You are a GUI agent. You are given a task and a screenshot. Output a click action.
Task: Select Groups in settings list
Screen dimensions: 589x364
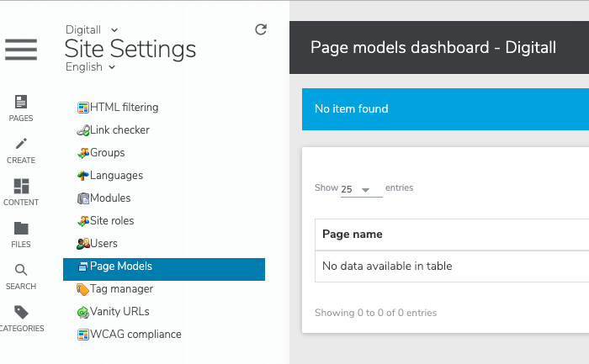pos(108,153)
